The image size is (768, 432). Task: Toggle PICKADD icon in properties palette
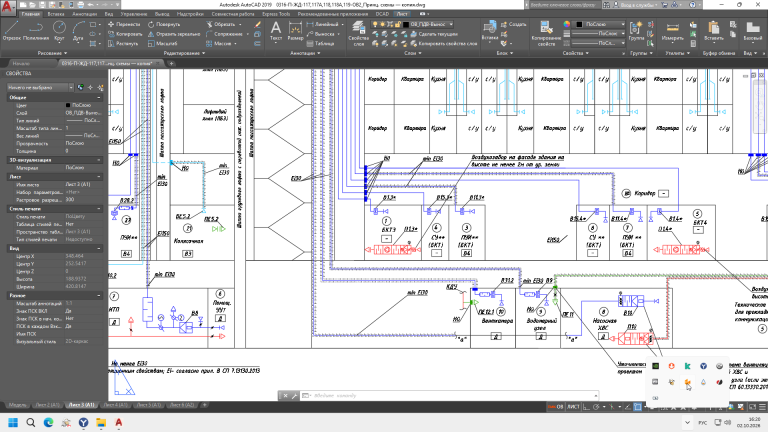click(81, 87)
